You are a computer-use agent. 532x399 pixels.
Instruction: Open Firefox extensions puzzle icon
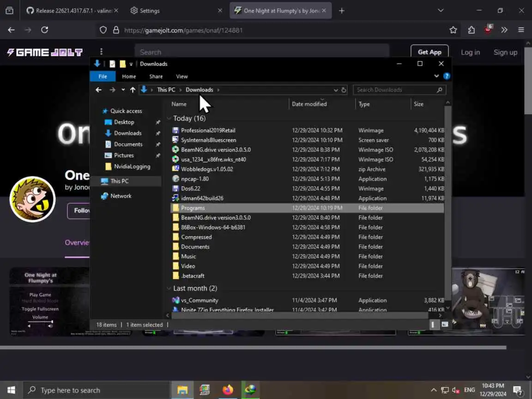(x=471, y=30)
